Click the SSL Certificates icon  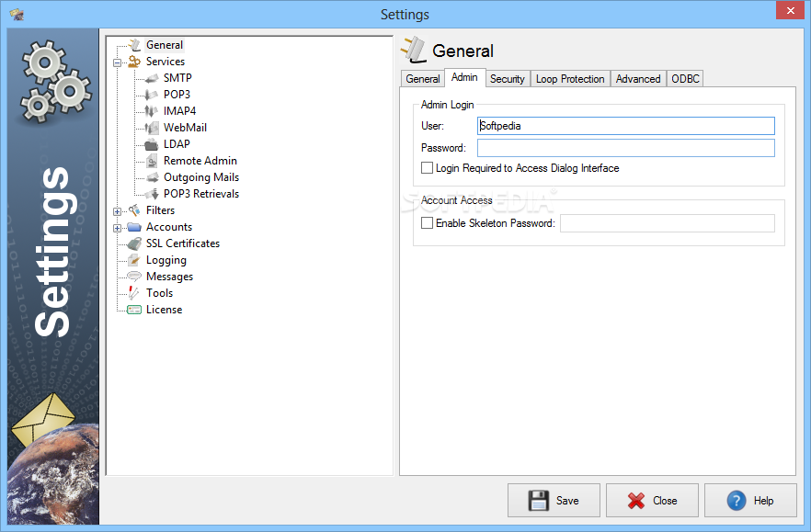(134, 243)
